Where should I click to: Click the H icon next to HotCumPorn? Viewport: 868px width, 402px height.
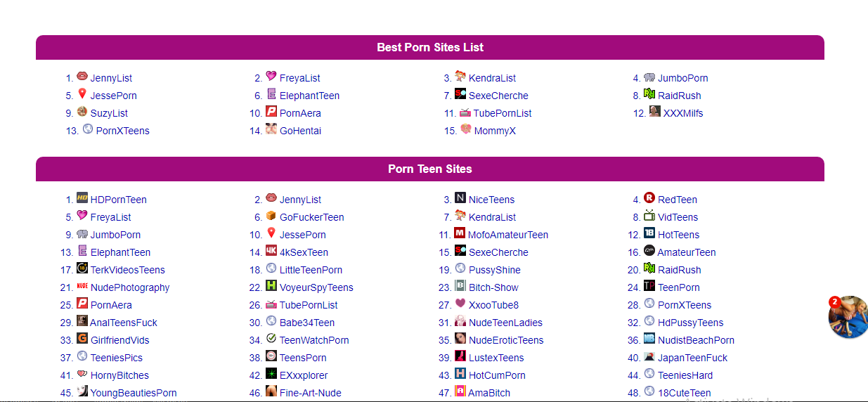pyautogui.click(x=460, y=374)
